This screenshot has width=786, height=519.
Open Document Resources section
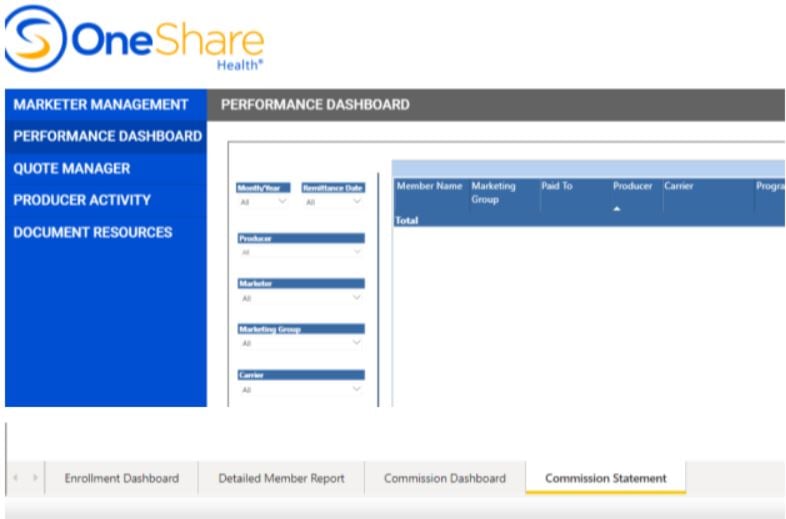(x=93, y=232)
